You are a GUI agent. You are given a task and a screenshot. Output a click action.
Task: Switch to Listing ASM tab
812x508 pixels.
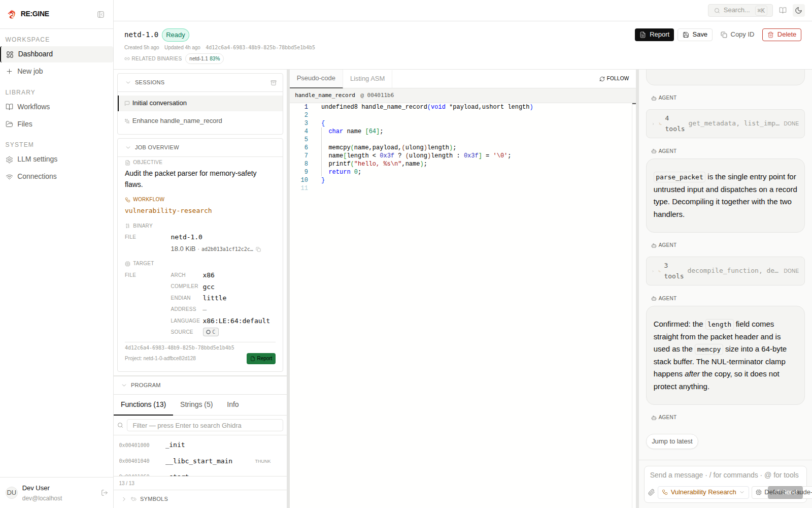point(367,78)
